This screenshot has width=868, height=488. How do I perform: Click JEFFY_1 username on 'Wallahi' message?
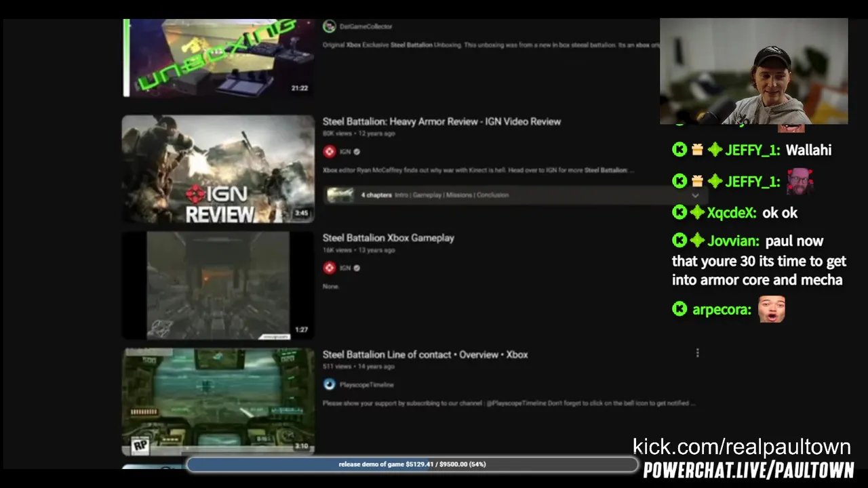tap(753, 150)
